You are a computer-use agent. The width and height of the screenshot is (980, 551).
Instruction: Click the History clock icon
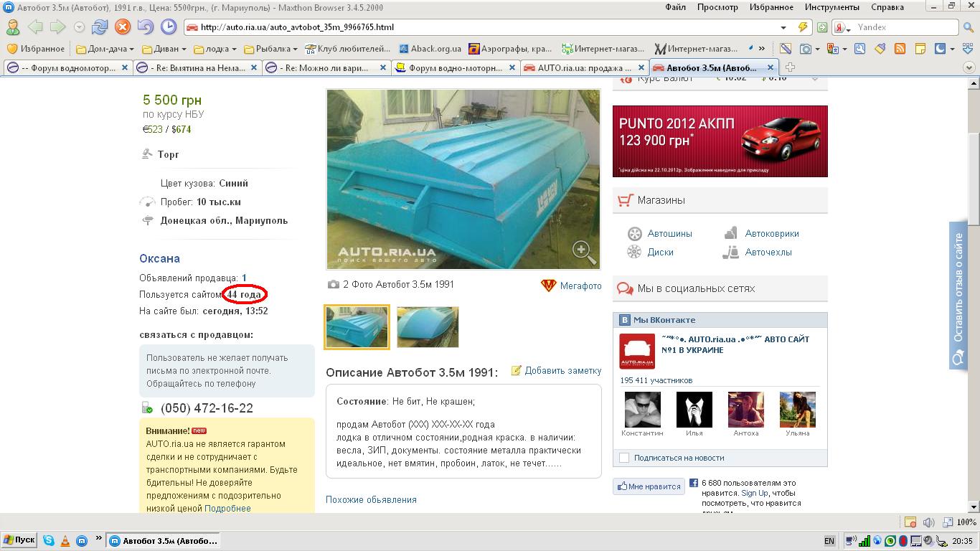click(168, 27)
